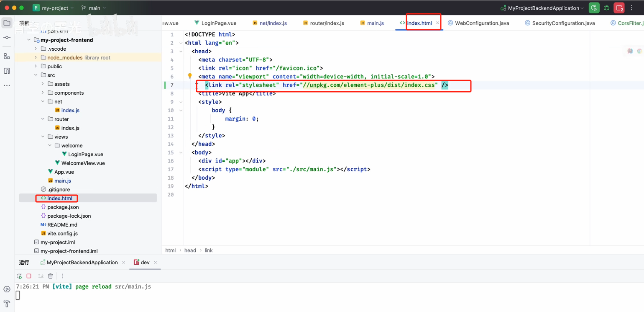Expand the components folder

[x=43, y=93]
